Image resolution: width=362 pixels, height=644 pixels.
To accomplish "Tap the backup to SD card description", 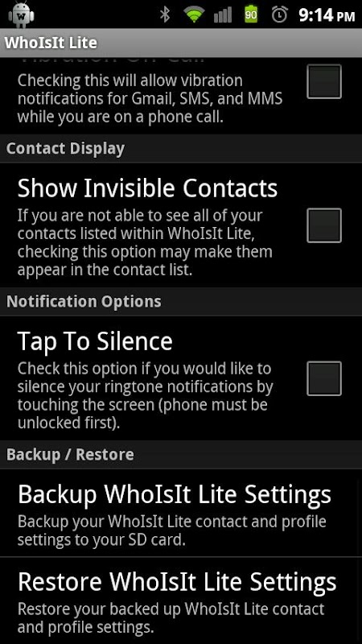I will point(172,530).
